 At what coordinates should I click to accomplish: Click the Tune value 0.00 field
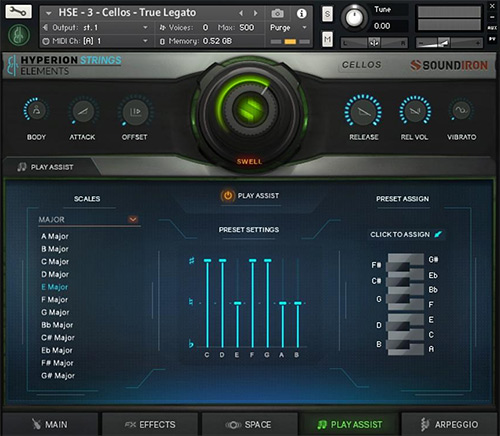click(382, 26)
